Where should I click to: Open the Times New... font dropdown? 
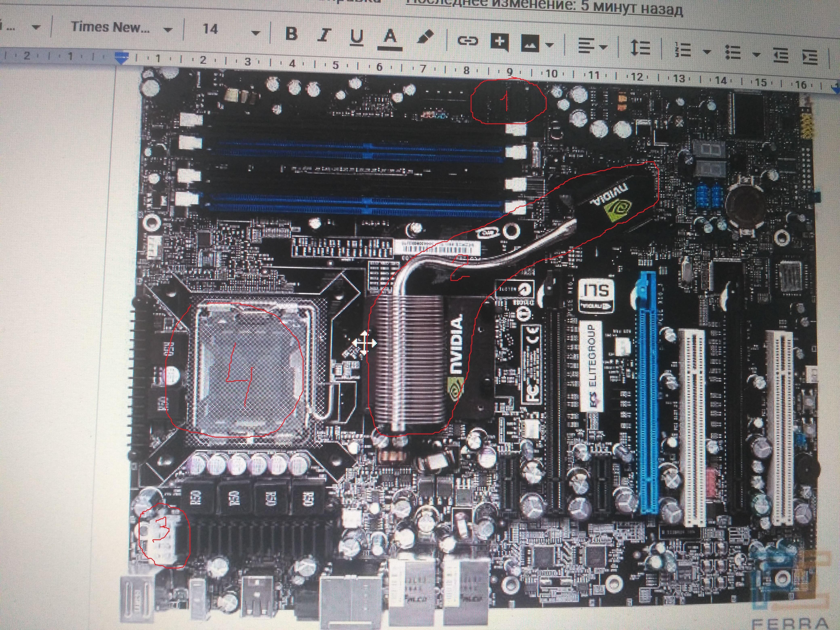click(122, 28)
